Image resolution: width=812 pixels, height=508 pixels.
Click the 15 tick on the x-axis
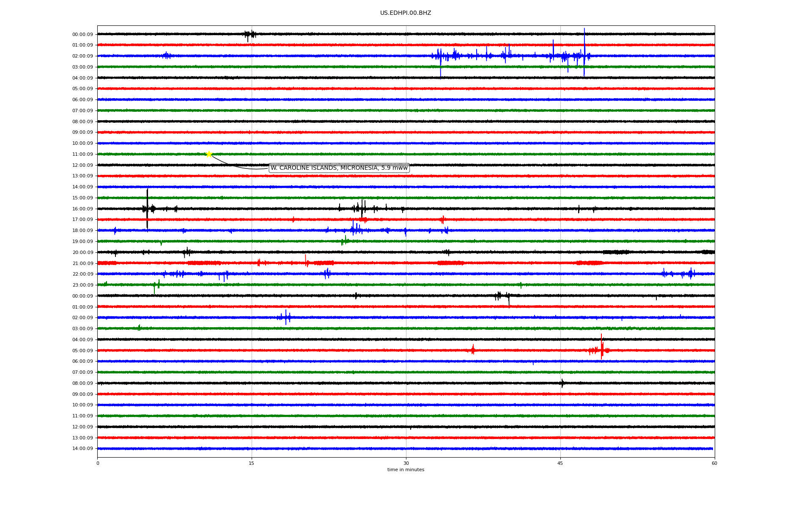252,463
